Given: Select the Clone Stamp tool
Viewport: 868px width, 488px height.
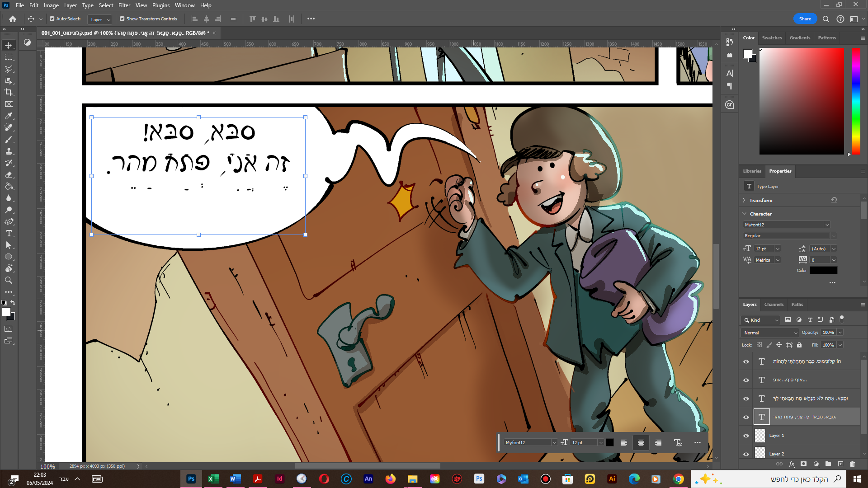Looking at the screenshot, I should pos(9,151).
